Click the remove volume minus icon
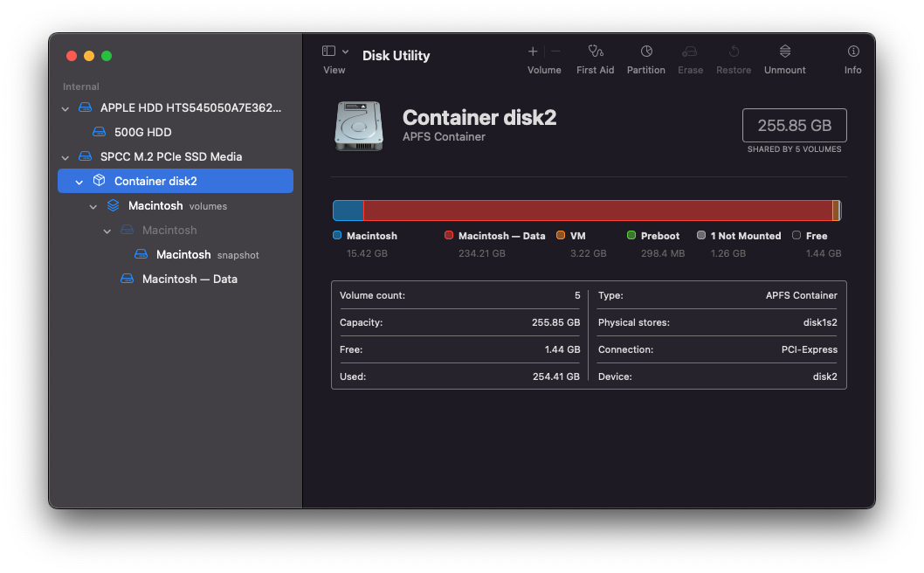Screen dimensions: 924x573 pyautogui.click(x=556, y=52)
